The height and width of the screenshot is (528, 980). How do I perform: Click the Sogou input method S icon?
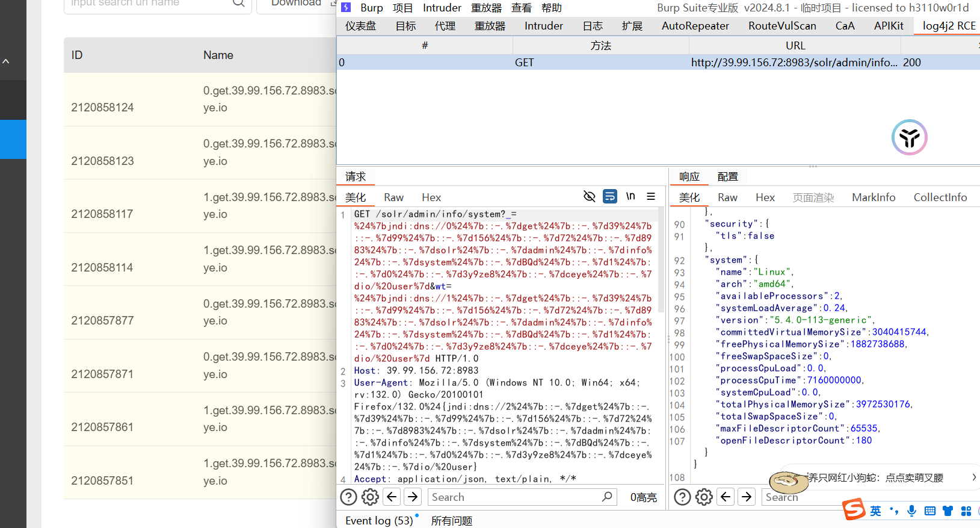click(x=854, y=509)
